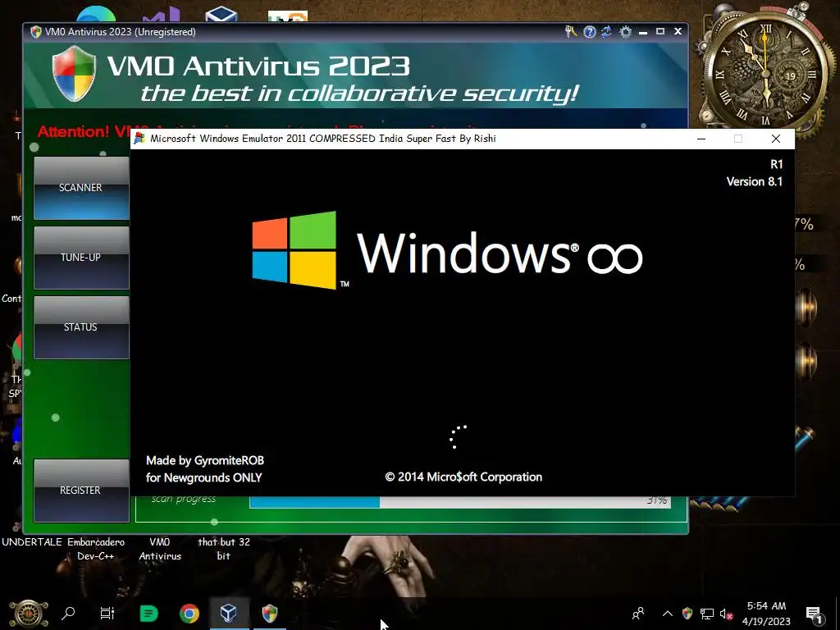
Task: Open VMO Antivirus desktop shortcut label
Action: [160, 549]
